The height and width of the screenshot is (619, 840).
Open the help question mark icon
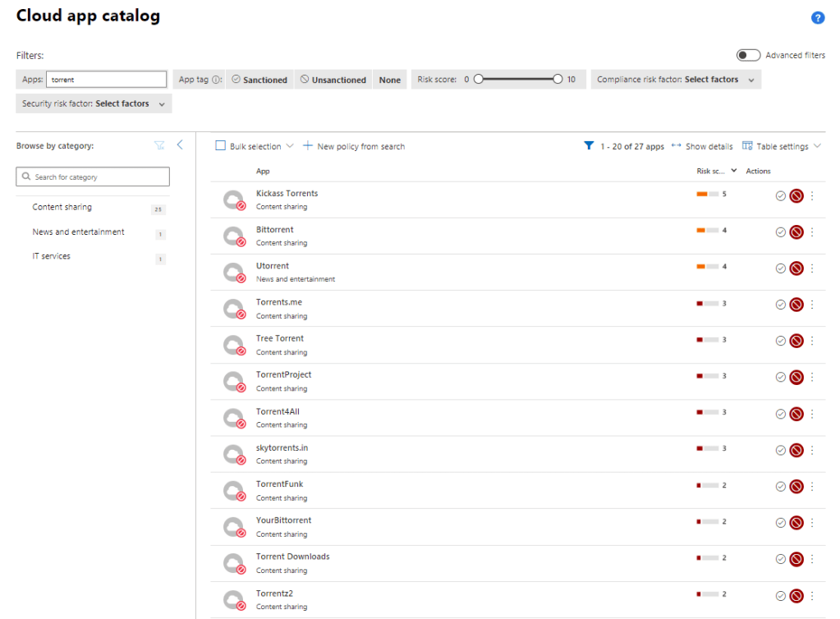(x=817, y=17)
